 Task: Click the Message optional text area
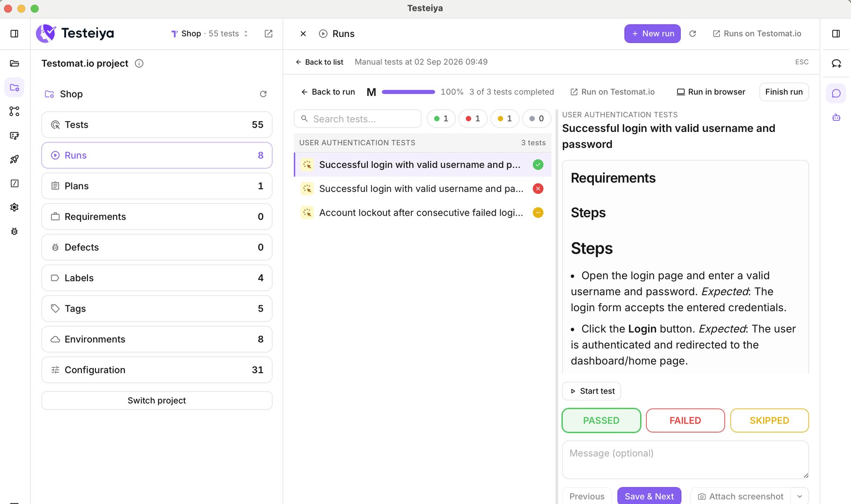(685, 460)
